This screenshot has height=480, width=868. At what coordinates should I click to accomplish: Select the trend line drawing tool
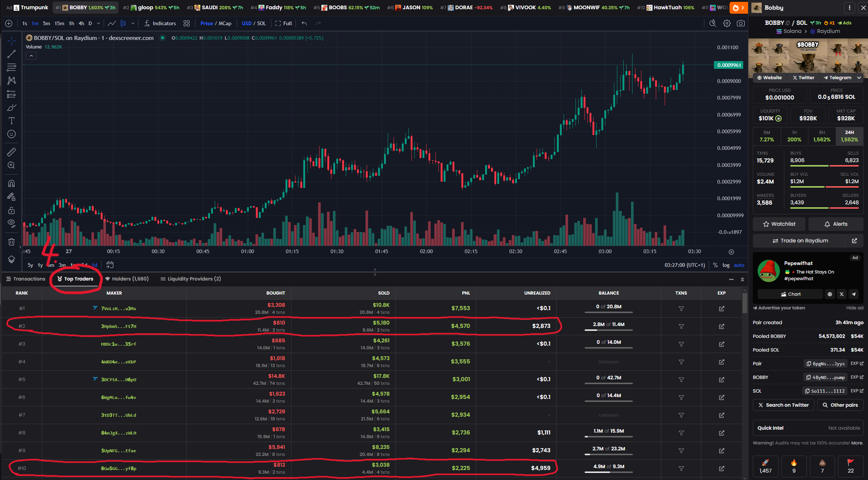tap(11, 54)
